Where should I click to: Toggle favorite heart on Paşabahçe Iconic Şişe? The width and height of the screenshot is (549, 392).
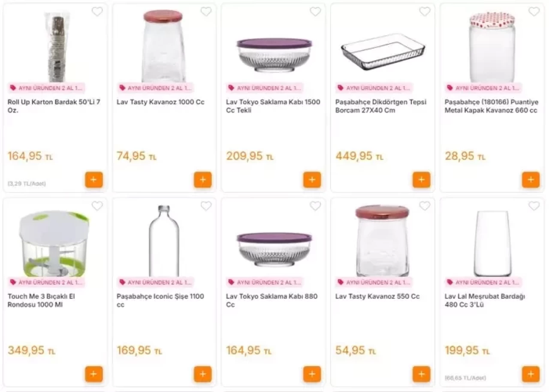[206, 206]
